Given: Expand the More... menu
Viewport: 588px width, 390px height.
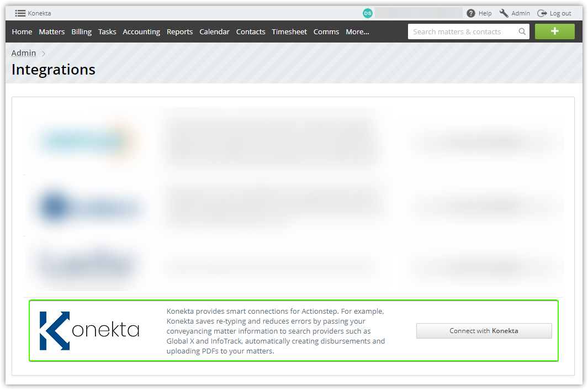Looking at the screenshot, I should coord(357,32).
